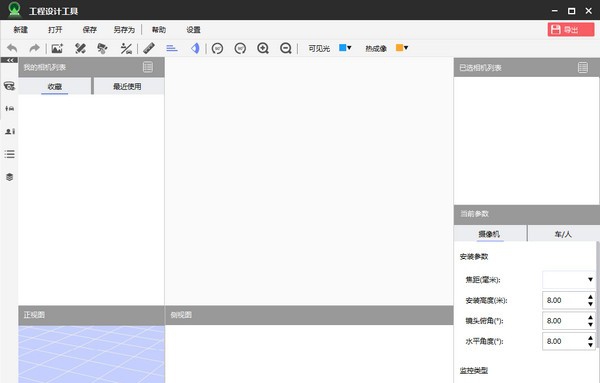600x383 pixels.
Task: Decrease 水平角度 with down arrow
Action: pyautogui.click(x=590, y=345)
